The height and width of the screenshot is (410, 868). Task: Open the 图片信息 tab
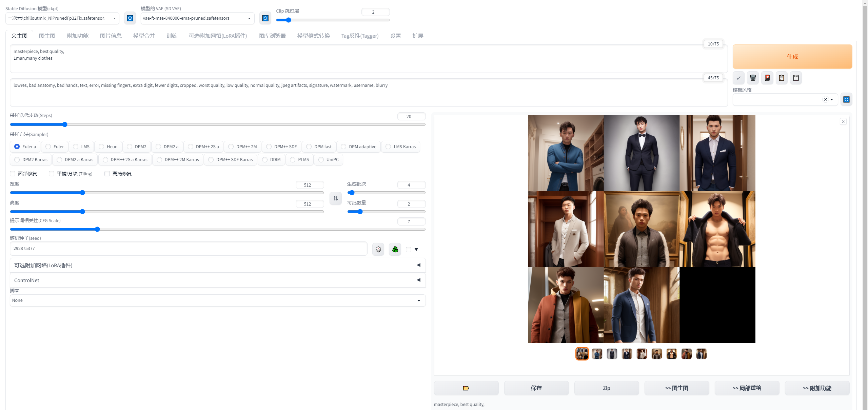111,36
